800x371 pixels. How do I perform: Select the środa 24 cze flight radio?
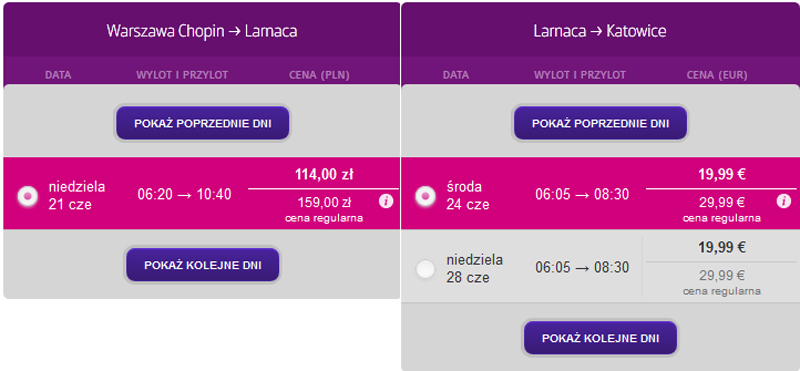click(425, 196)
